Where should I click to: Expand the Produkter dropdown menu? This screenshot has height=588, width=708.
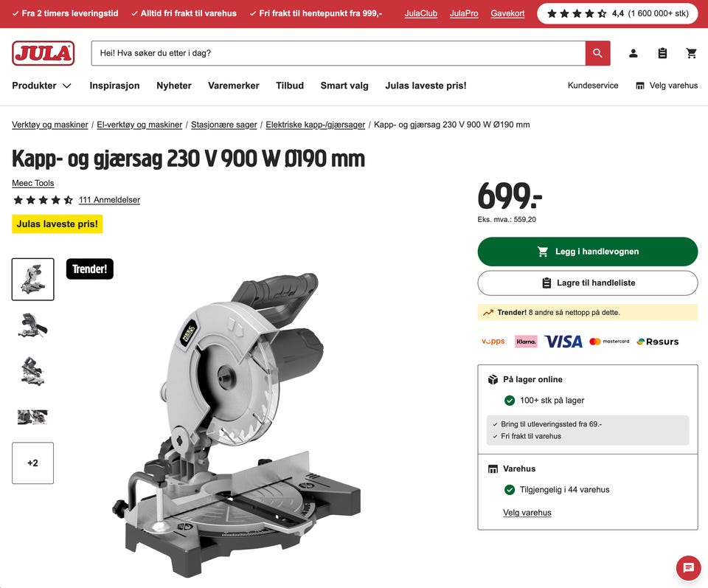(41, 86)
